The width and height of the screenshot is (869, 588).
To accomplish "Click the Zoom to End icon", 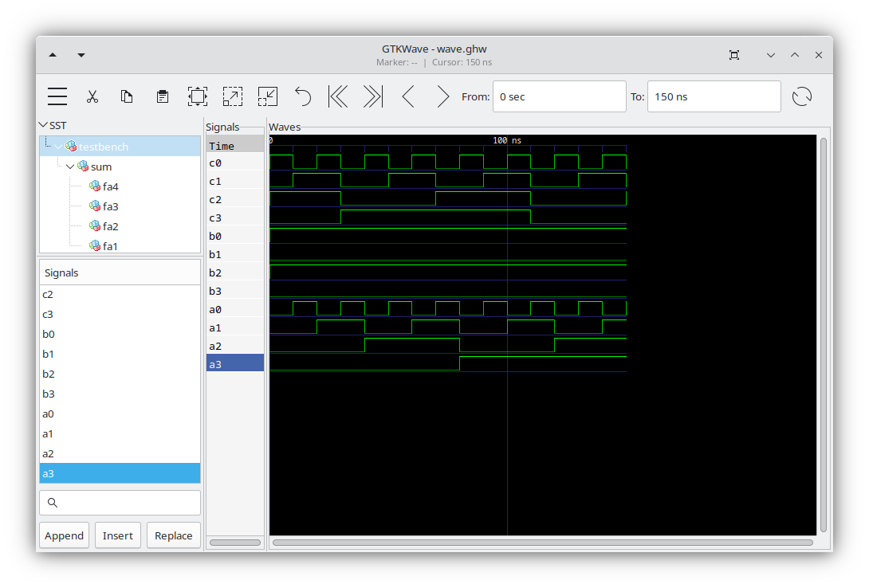I will click(371, 96).
